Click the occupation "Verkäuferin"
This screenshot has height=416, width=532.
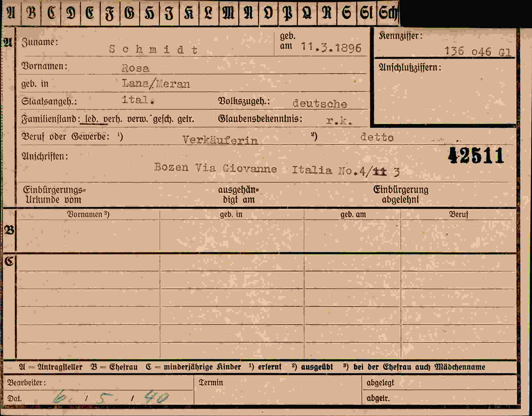220,140
